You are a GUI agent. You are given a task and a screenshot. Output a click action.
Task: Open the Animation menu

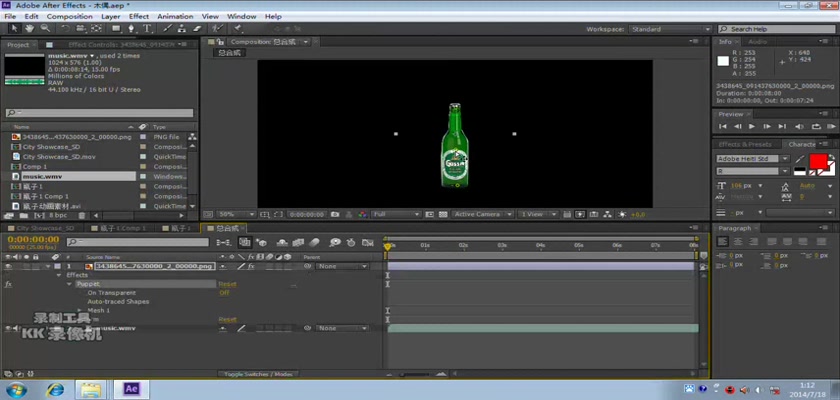click(x=174, y=16)
